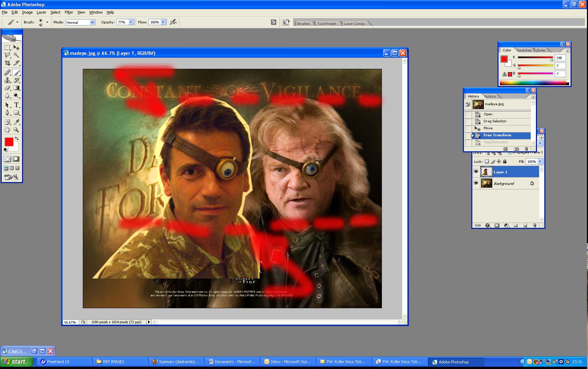Toggle lock transparent pixels

pyautogui.click(x=487, y=161)
